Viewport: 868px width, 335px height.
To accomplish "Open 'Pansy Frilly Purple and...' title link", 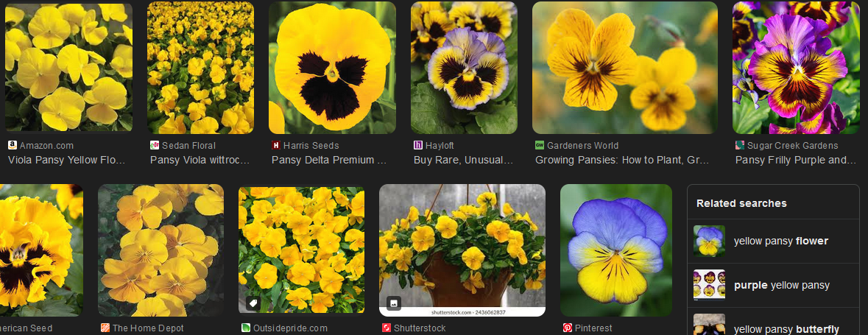I will pyautogui.click(x=795, y=160).
